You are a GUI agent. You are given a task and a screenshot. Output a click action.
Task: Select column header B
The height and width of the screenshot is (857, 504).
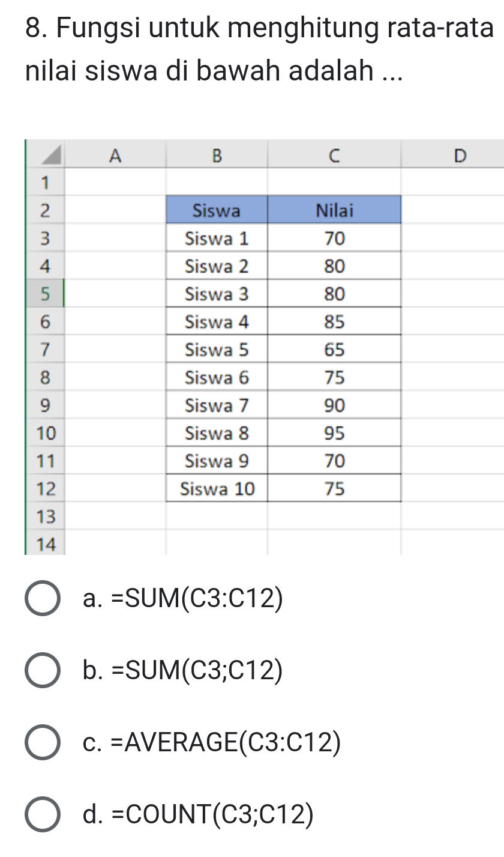coord(217,155)
